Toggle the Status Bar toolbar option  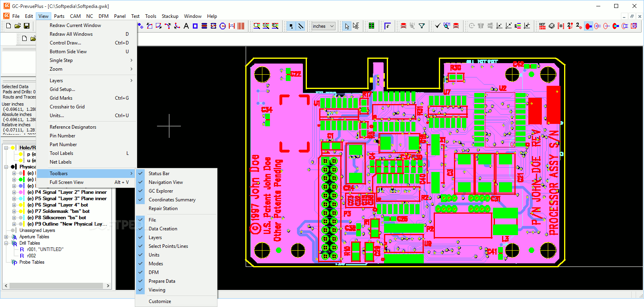coord(159,174)
